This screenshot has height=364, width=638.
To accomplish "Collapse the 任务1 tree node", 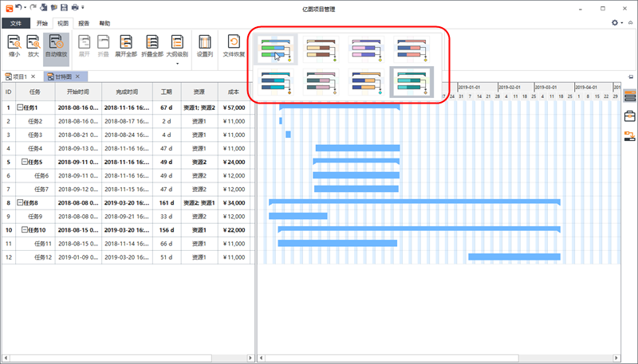I will click(19, 108).
